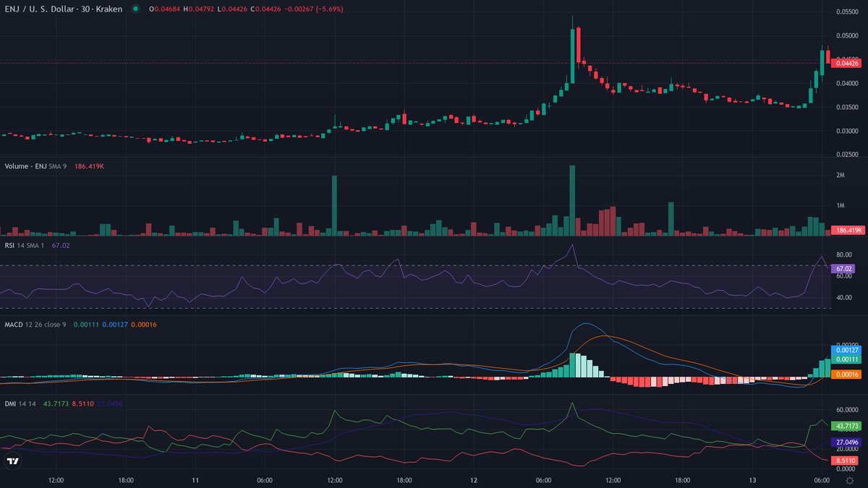Screen dimensions: 868x488
Task: Click the change value −0.00267 (−5.69%)
Action: (315, 9)
